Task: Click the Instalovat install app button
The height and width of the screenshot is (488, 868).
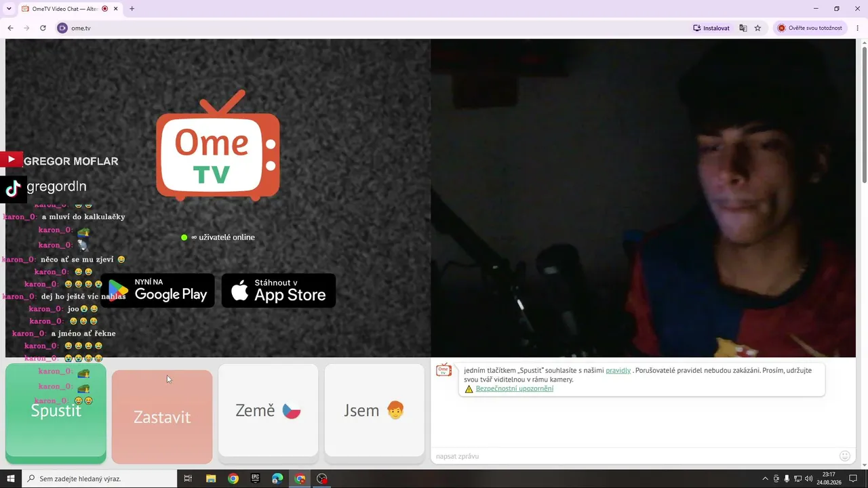Action: [x=711, y=28]
